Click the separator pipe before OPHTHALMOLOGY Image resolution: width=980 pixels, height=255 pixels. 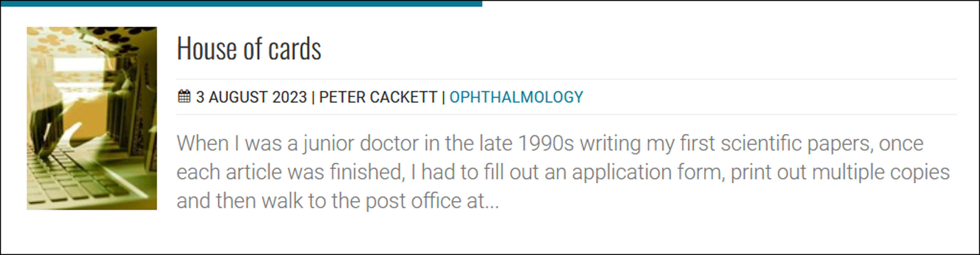(443, 97)
